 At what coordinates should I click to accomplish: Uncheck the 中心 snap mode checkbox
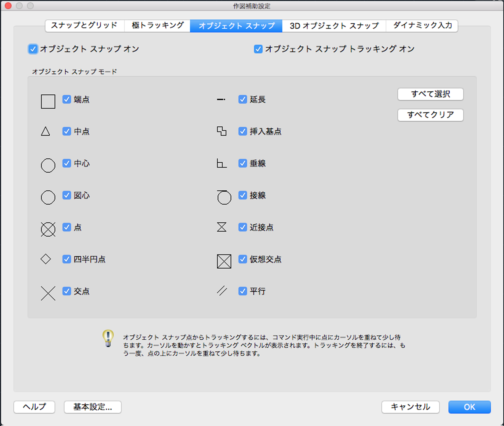[x=67, y=163]
